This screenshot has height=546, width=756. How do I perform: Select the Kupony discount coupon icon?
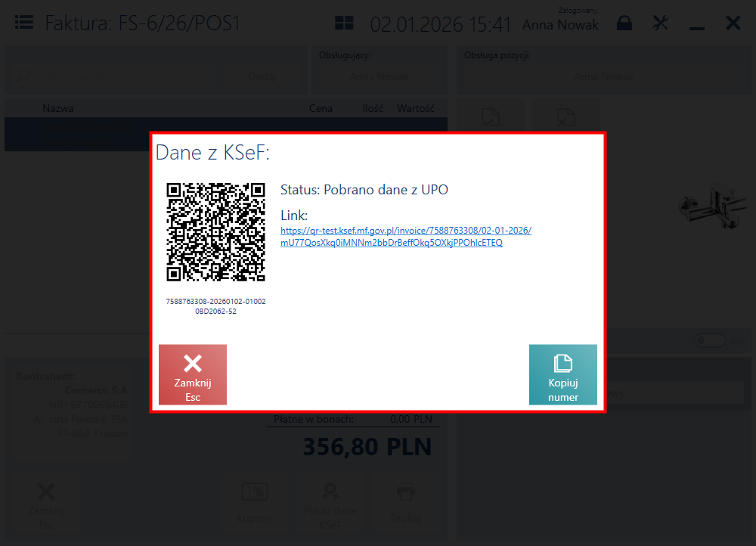coord(255,503)
